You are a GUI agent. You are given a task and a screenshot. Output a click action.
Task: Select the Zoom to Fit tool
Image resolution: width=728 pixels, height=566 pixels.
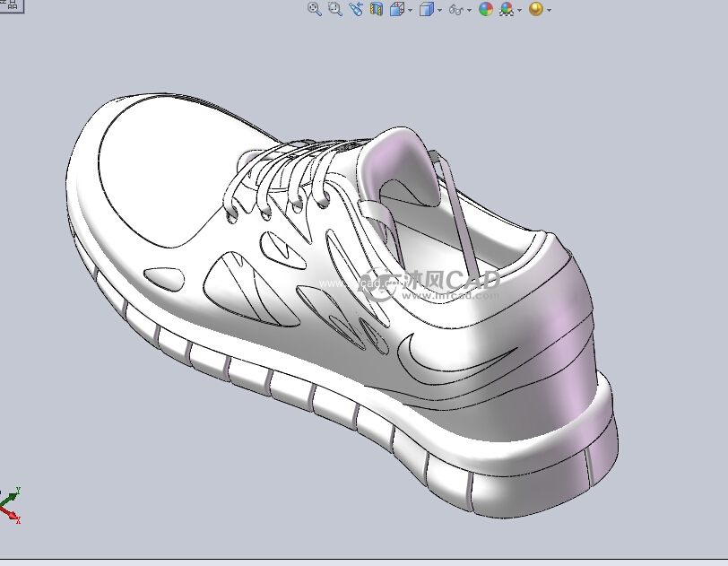tap(314, 9)
